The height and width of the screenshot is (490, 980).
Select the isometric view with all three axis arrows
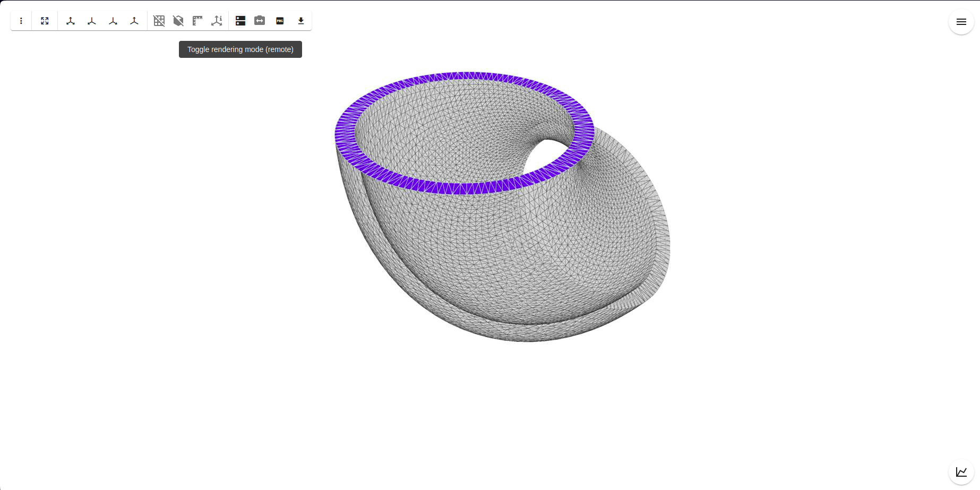[71, 21]
